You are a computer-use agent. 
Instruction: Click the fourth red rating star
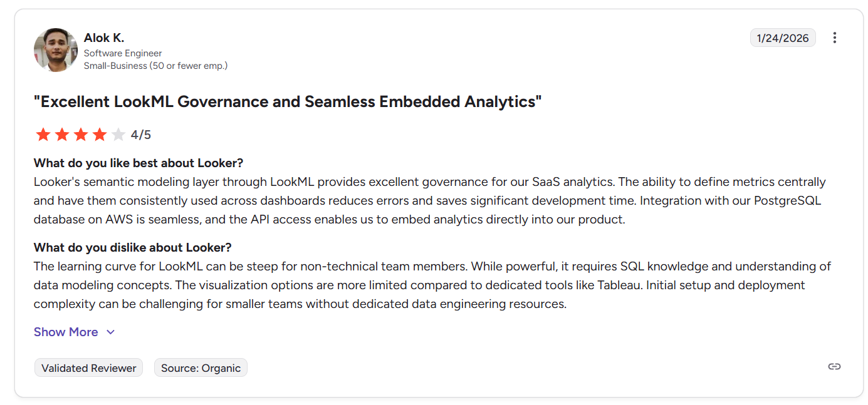coord(100,135)
